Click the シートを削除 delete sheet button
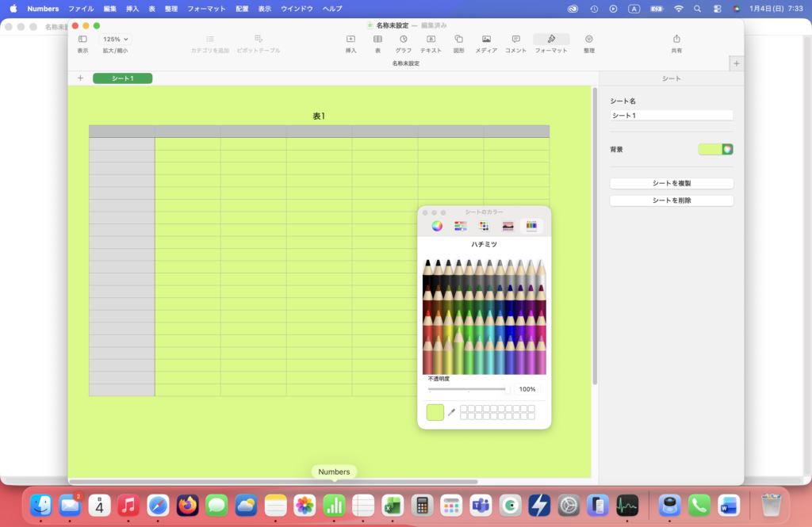The image size is (812, 527). click(x=671, y=200)
